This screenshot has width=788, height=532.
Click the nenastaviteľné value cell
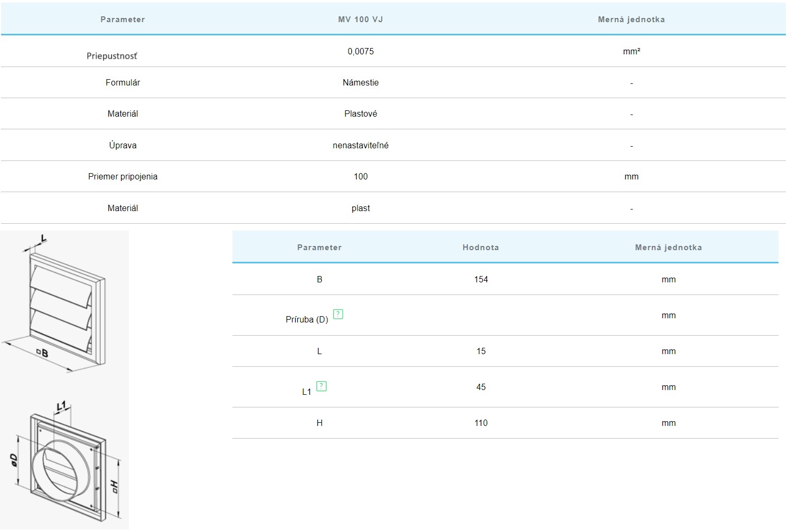pyautogui.click(x=360, y=145)
